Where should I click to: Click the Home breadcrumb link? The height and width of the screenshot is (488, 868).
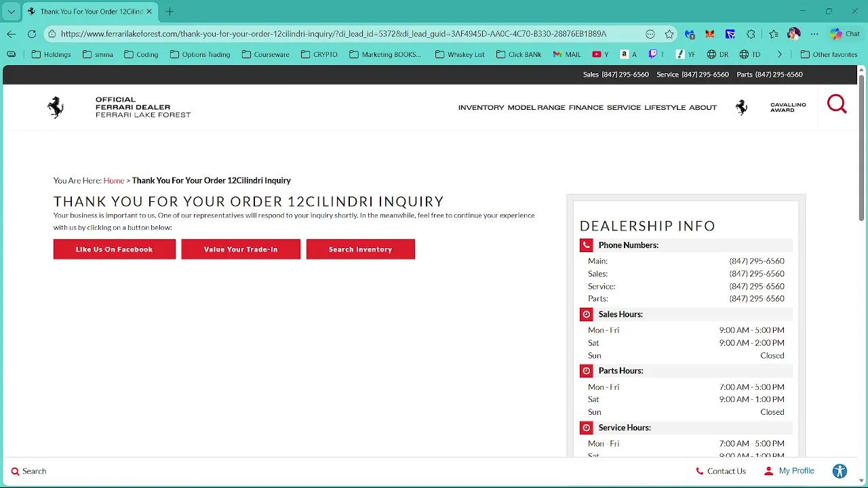(x=114, y=180)
